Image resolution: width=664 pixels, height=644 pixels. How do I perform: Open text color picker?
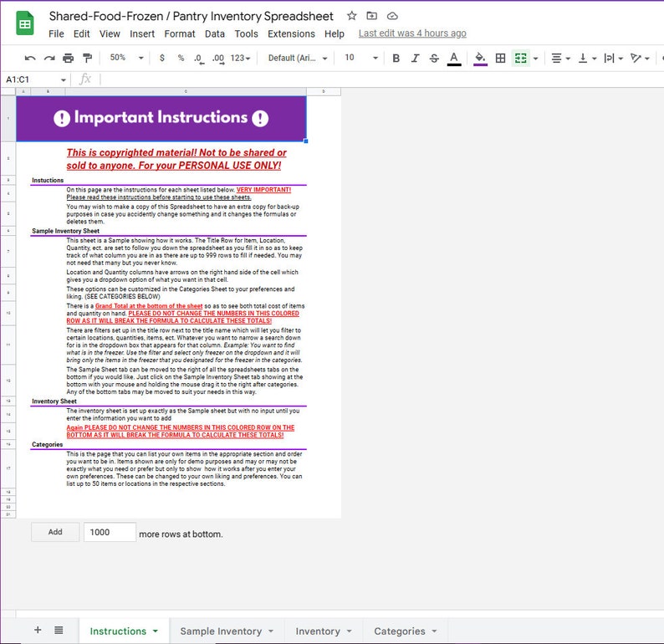click(x=454, y=59)
